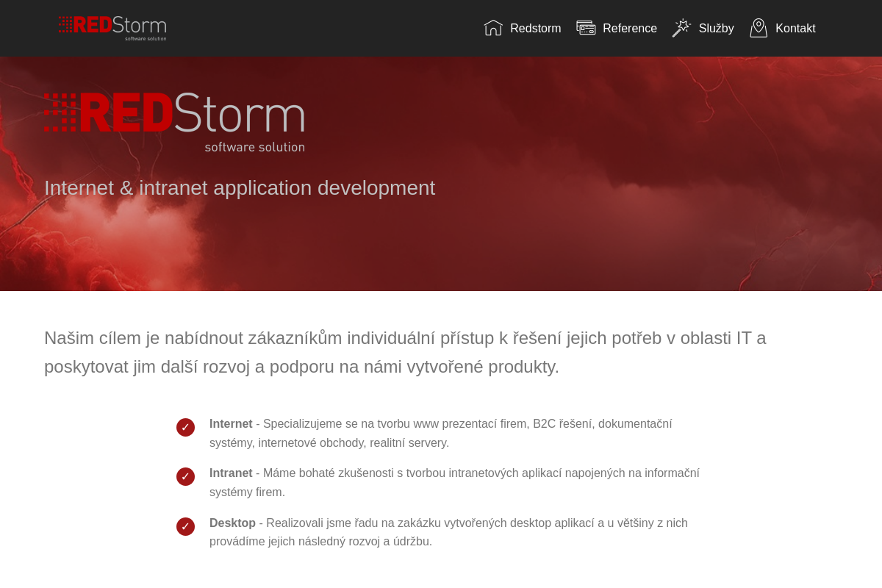Click the house icon beside Redstorm

click(493, 28)
